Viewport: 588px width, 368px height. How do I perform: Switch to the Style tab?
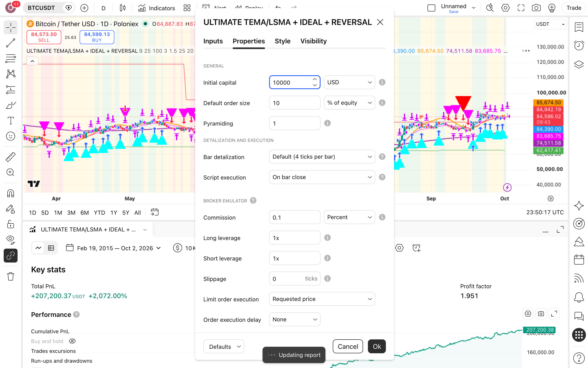pos(282,41)
